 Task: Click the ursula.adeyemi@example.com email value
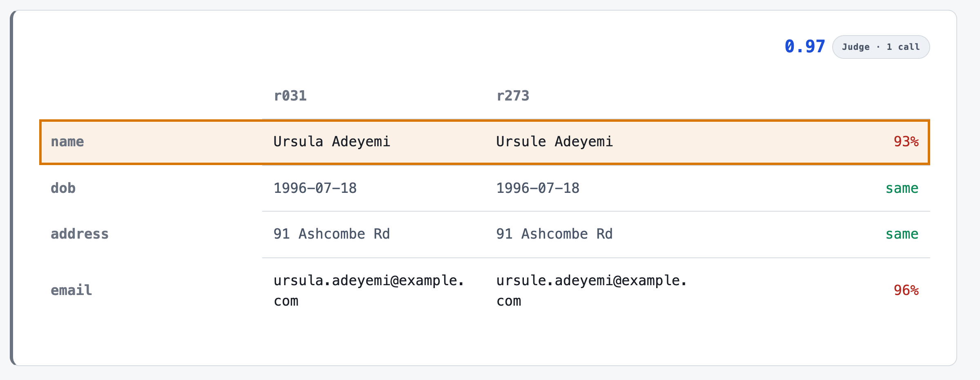coord(369,291)
